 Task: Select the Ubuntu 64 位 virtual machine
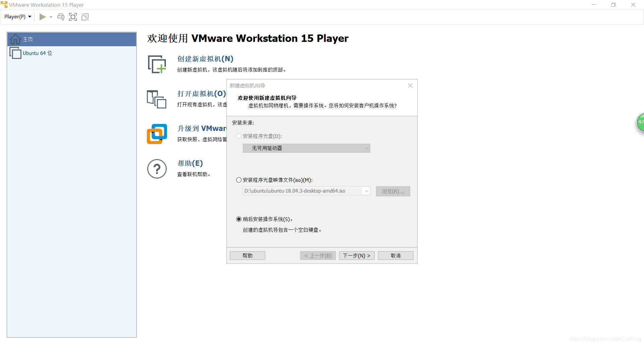click(72, 53)
